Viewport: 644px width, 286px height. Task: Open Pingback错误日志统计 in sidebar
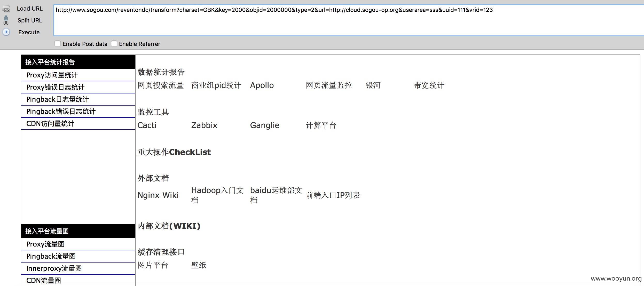[78, 112]
